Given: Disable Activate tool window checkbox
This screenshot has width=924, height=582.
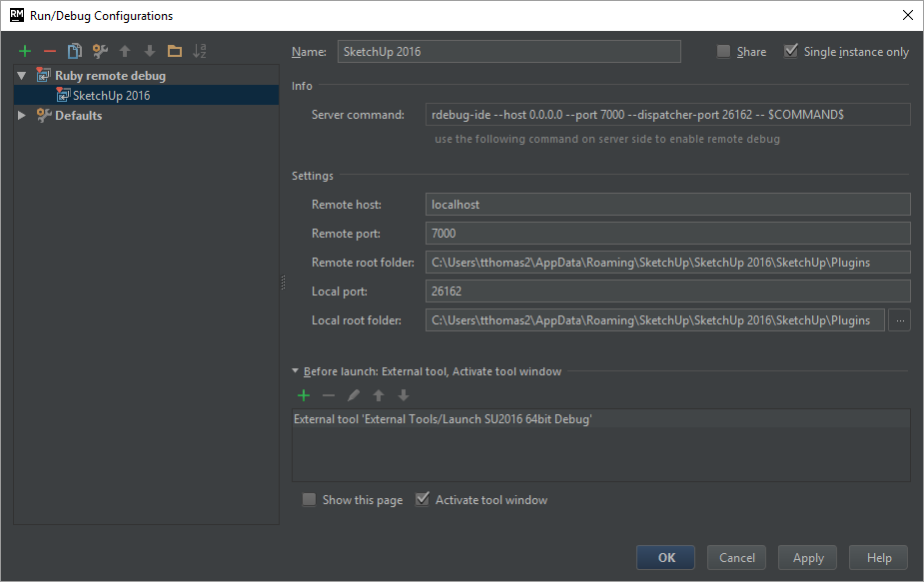Looking at the screenshot, I should coord(423,500).
